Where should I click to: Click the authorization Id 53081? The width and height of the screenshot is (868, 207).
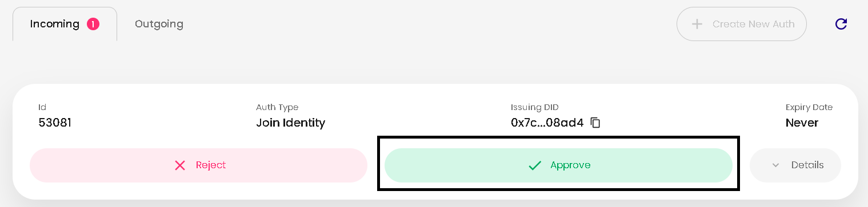[55, 123]
